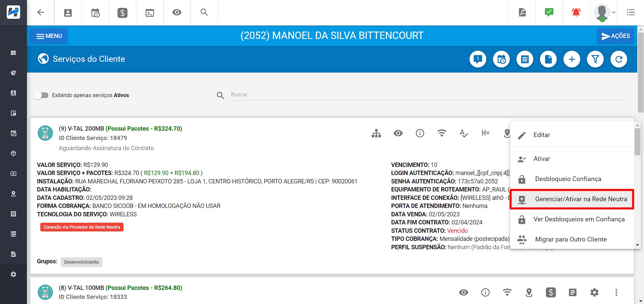
Task: Open the map pin icon in left sidebar
Action: (13, 194)
